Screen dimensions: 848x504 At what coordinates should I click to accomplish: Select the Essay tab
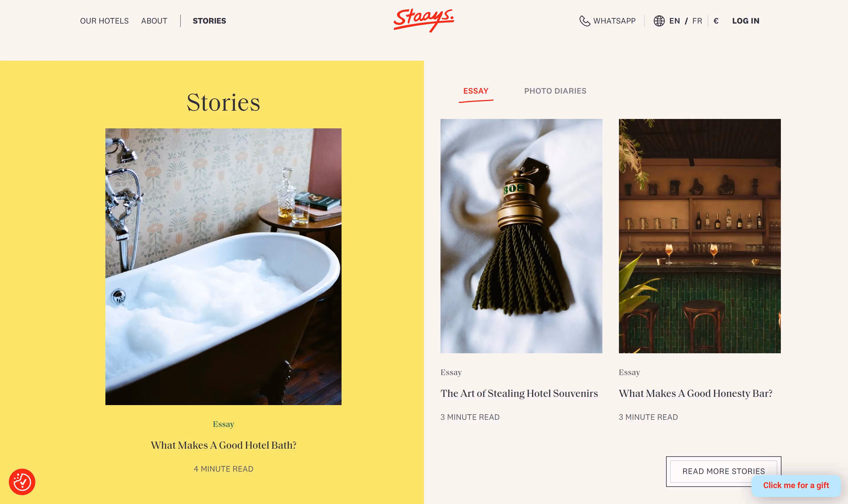tap(476, 91)
